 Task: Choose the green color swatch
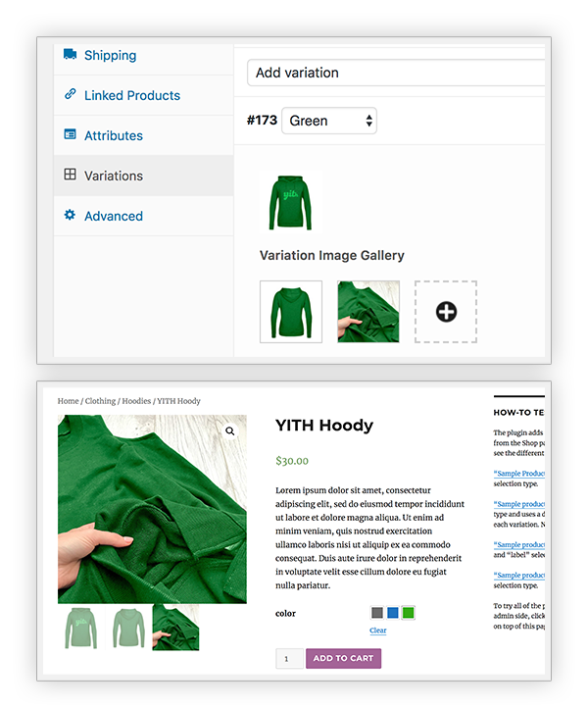coord(408,613)
